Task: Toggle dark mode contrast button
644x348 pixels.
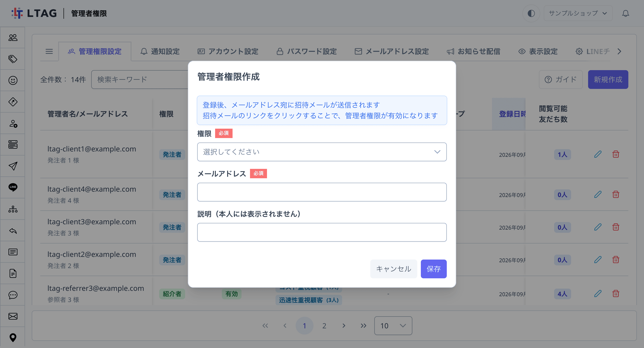Action: [x=531, y=13]
